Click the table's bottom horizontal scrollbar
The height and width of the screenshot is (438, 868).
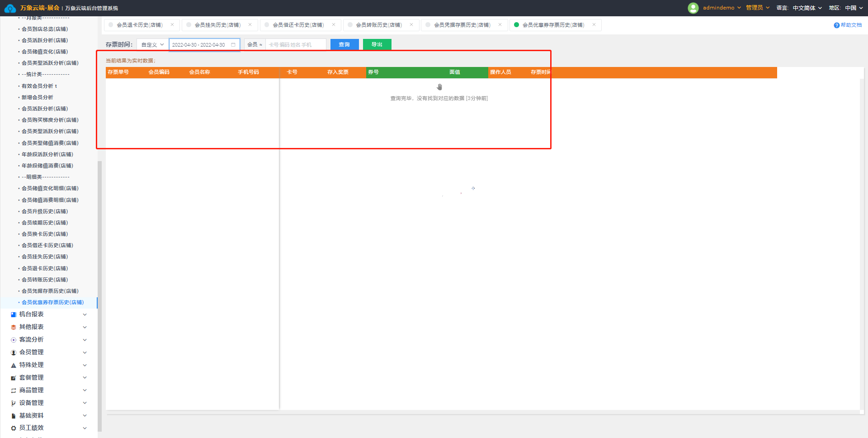click(x=483, y=414)
